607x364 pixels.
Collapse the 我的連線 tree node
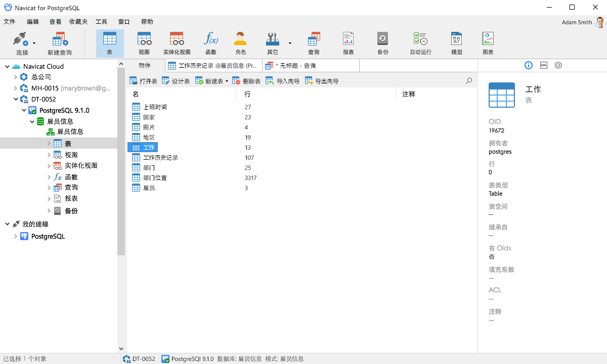(7, 224)
